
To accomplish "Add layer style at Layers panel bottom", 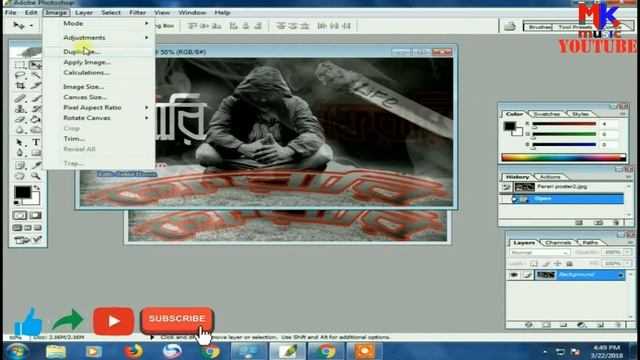I will [529, 325].
